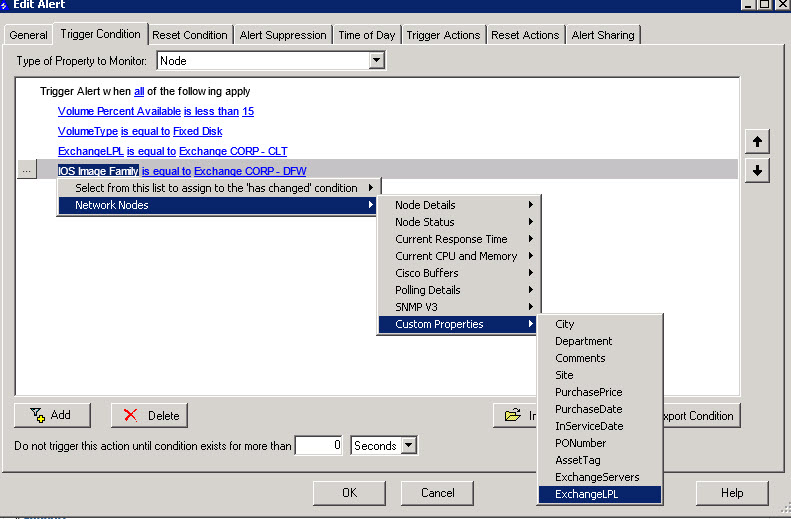
Task: Open the 'has changed' condition submenu
Action: [x=218, y=188]
